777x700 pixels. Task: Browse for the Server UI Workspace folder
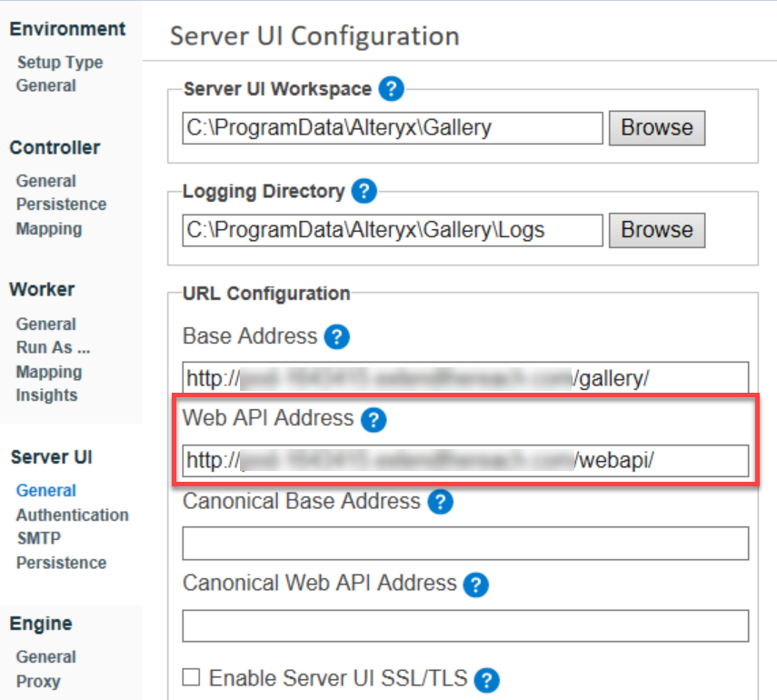[656, 127]
